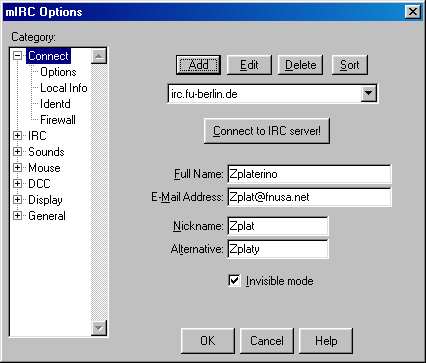Select the Sounds category label
Viewport: 426px width, 363px height.
46,152
